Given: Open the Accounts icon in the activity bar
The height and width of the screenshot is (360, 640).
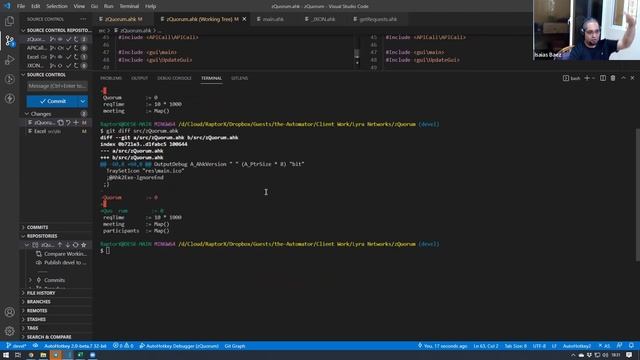Looking at the screenshot, I should click(x=9, y=312).
